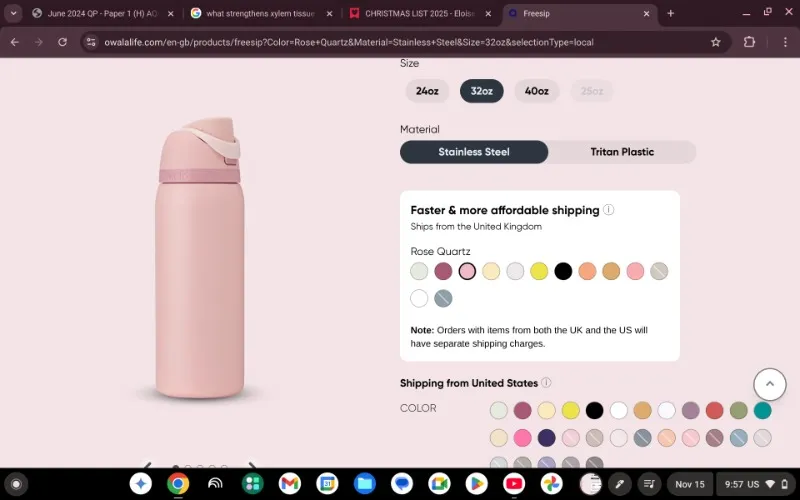Switch to June 2024 QP Paper 1 tab

coord(103,14)
